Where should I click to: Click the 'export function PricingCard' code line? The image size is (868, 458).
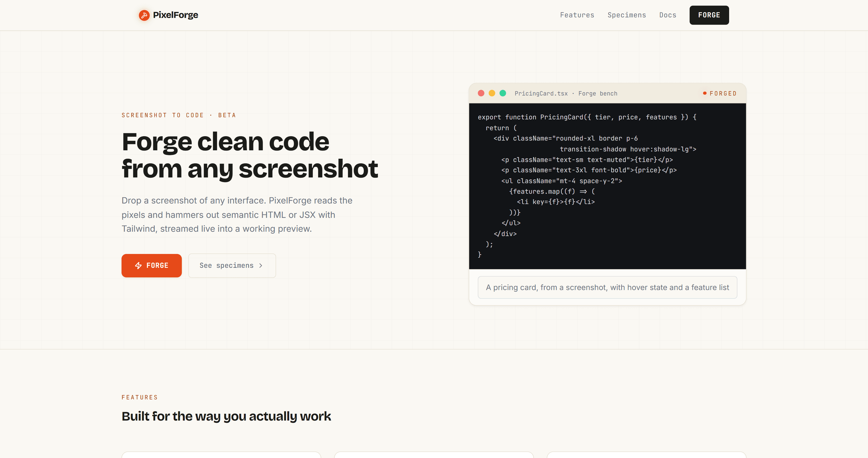coord(587,117)
